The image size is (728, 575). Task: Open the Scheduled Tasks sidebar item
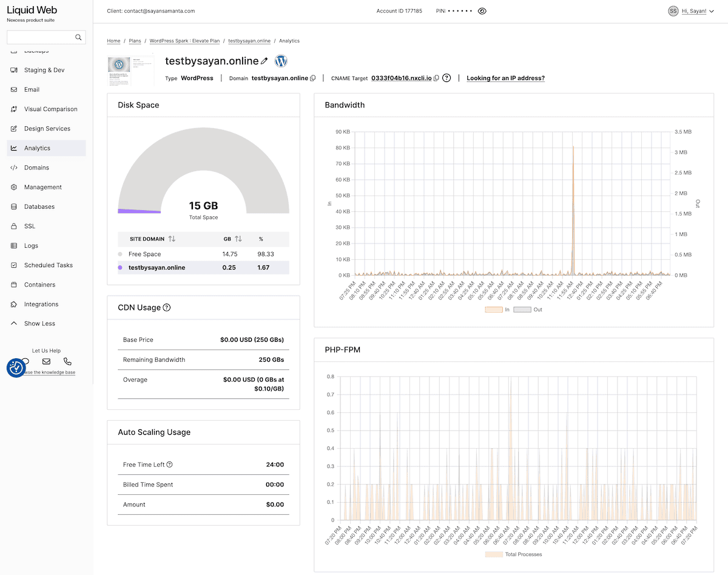pyautogui.click(x=48, y=265)
